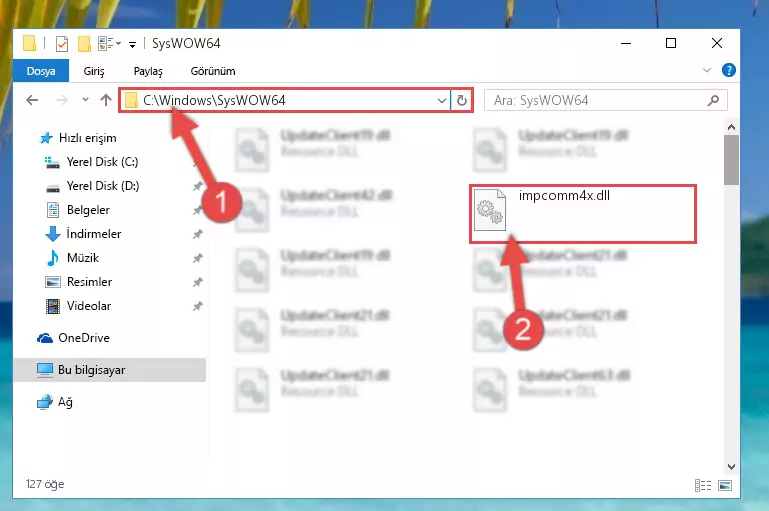Open recent locations dropdown arrow
Viewport: 769px width, 511px height.
tap(85, 100)
